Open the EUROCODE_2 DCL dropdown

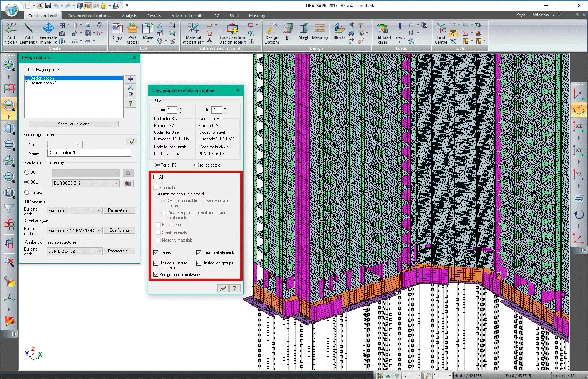point(86,183)
